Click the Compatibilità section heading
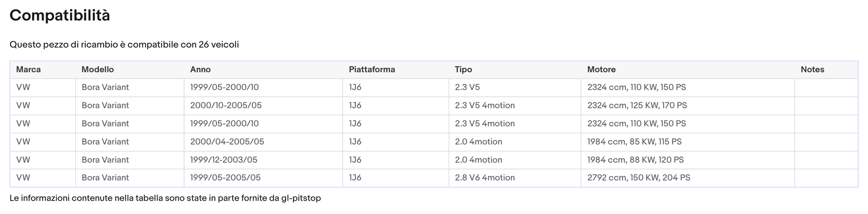This screenshot has width=868, height=214. (x=60, y=16)
